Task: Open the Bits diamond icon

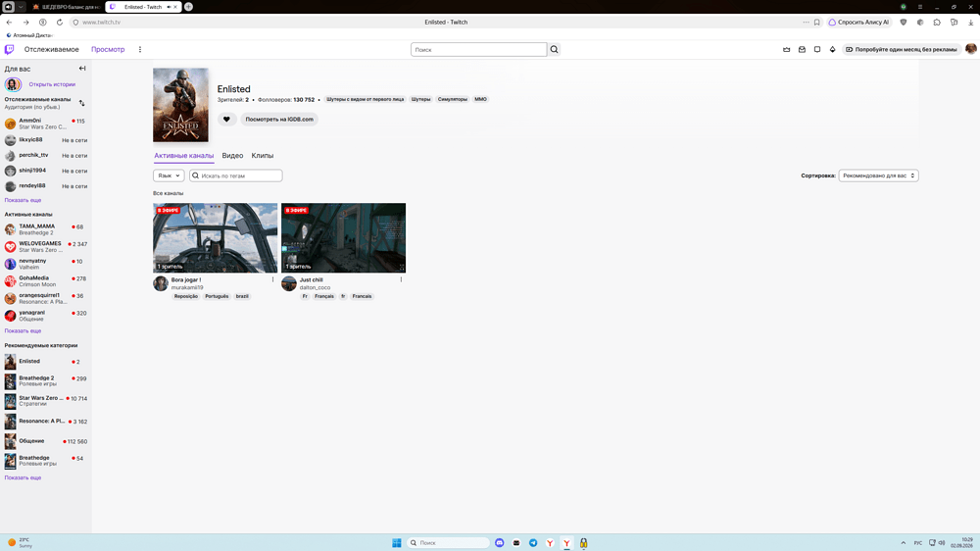Action: tap(832, 49)
